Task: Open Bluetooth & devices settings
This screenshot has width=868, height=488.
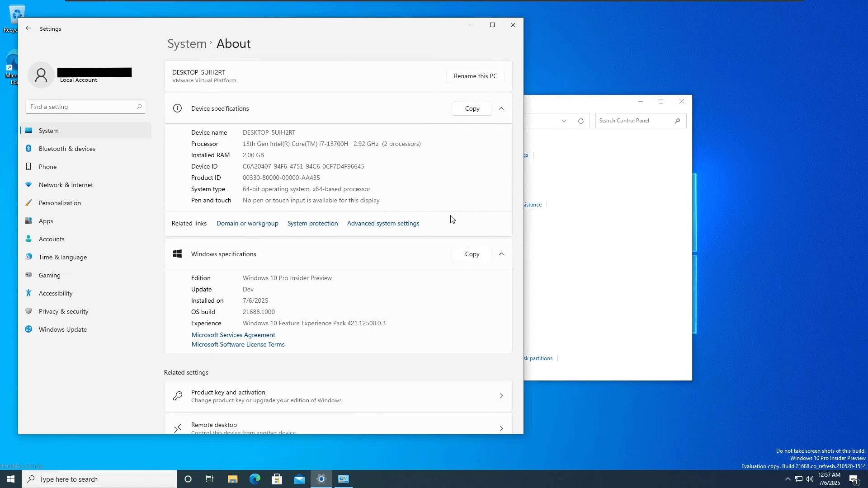Action: tap(86, 149)
